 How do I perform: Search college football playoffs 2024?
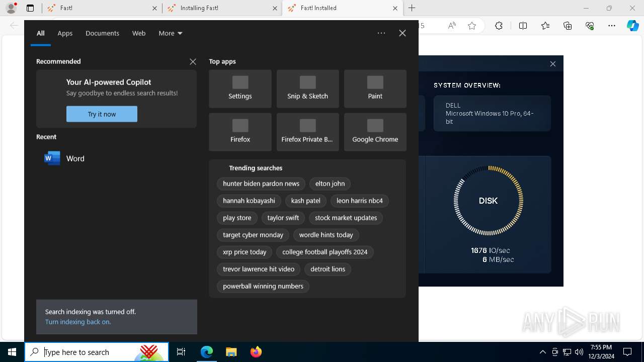(x=325, y=252)
